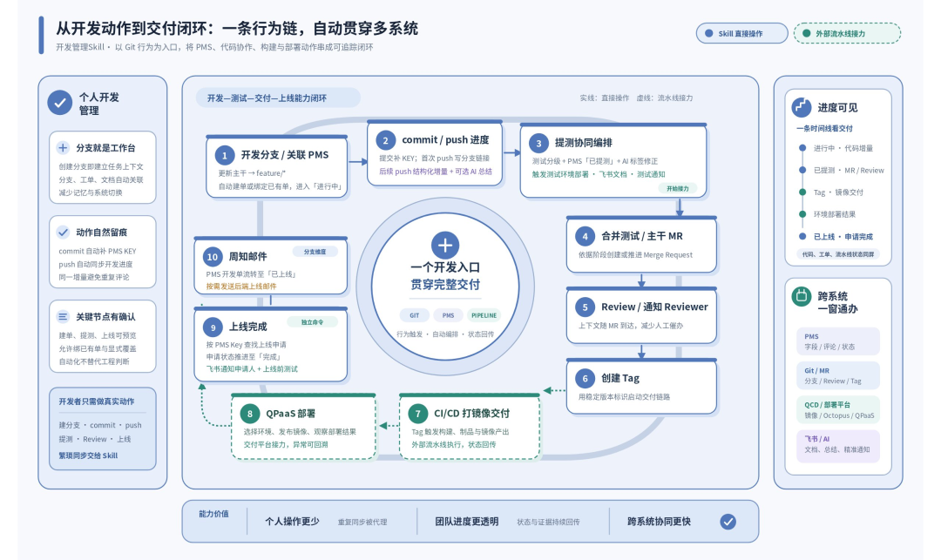Click the 跨系统协同更快 value text
The image size is (941, 560).
tap(659, 522)
